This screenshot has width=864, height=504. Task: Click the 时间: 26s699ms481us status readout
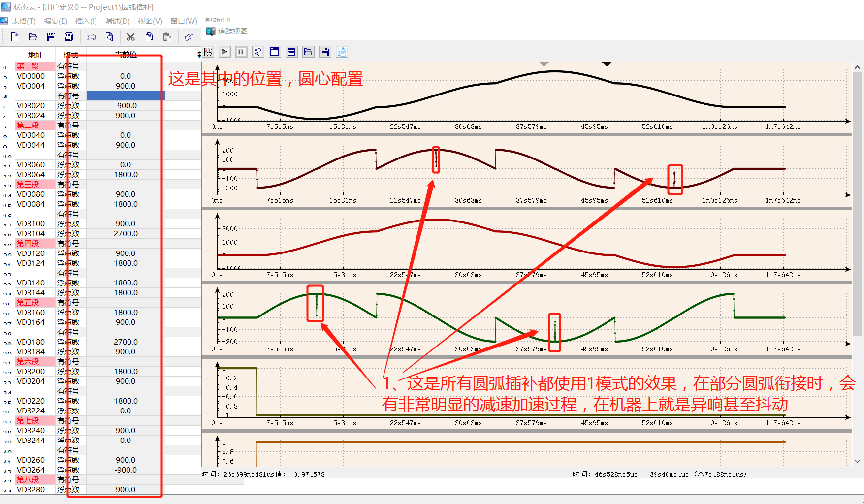(x=263, y=474)
